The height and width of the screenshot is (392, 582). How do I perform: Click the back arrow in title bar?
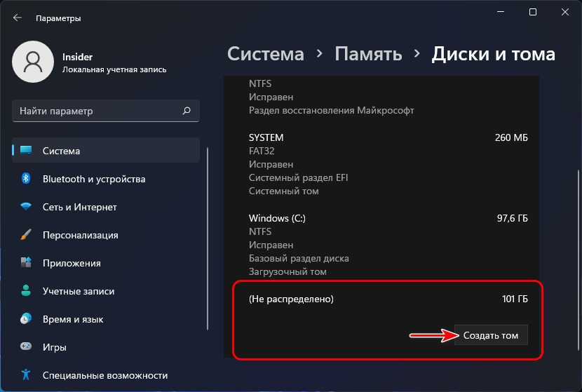tap(17, 18)
